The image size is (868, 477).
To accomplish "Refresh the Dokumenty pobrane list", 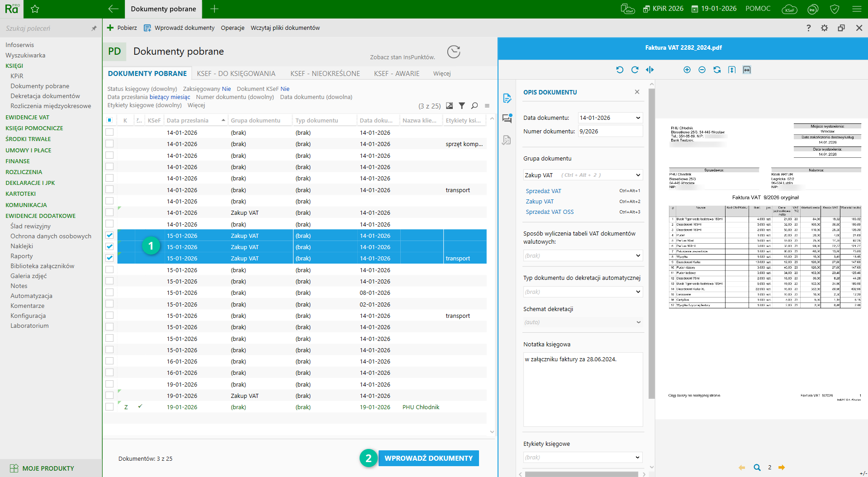I will click(x=454, y=52).
